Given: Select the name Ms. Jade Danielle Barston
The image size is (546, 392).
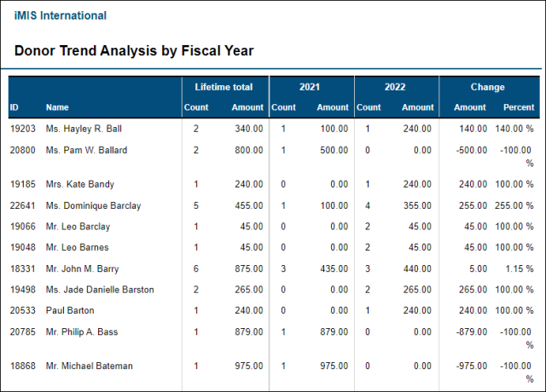Looking at the screenshot, I should (100, 290).
